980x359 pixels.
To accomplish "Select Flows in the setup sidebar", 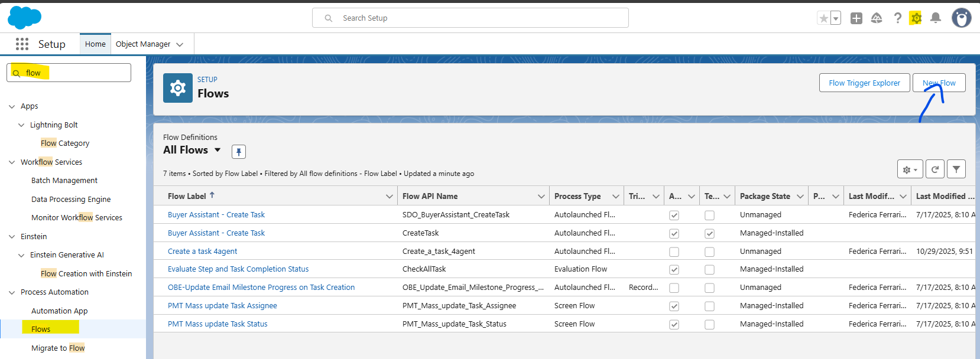I will click(41, 329).
